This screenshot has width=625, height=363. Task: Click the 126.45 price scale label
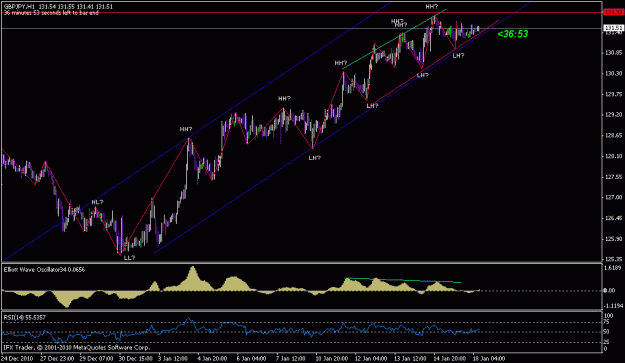click(x=613, y=218)
